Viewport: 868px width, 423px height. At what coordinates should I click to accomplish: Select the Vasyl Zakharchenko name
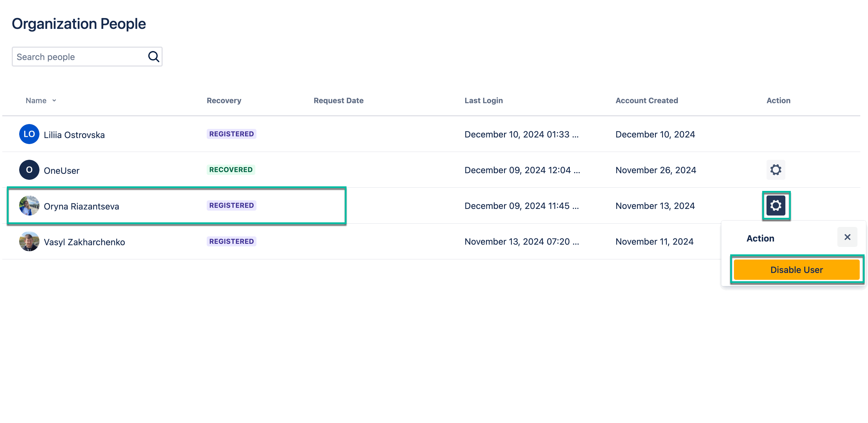[x=84, y=242]
